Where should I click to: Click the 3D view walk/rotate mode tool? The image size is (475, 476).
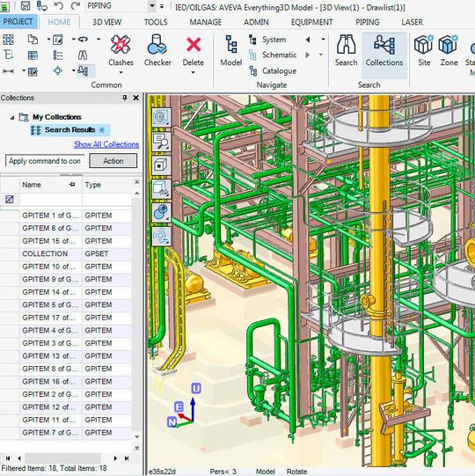tap(161, 236)
